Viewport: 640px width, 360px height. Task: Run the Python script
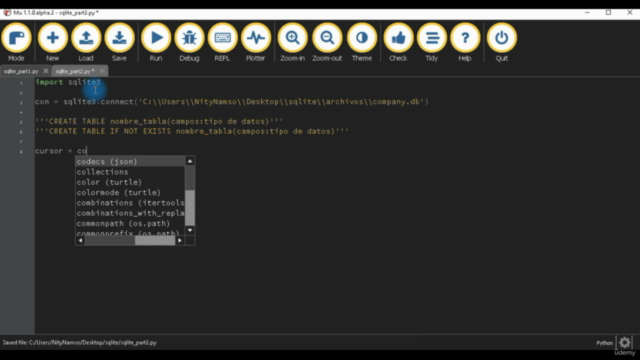click(x=156, y=42)
